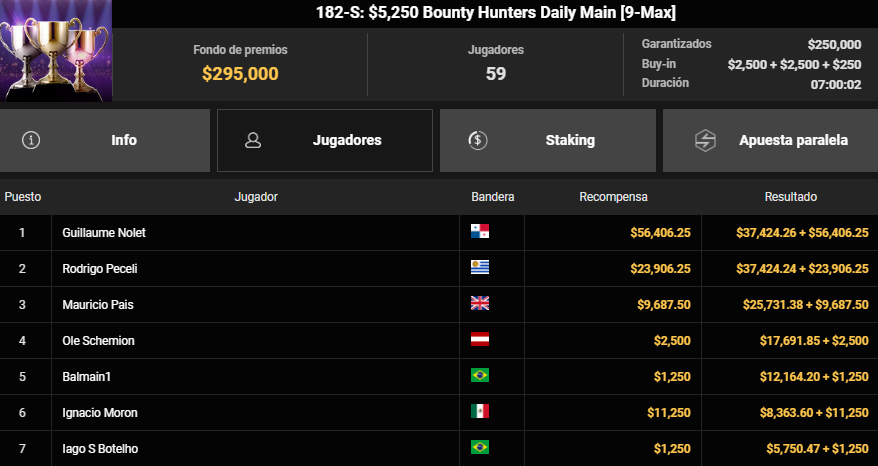The image size is (878, 466).
Task: Click the hexagon Apuesta paralela icon
Action: click(x=705, y=141)
